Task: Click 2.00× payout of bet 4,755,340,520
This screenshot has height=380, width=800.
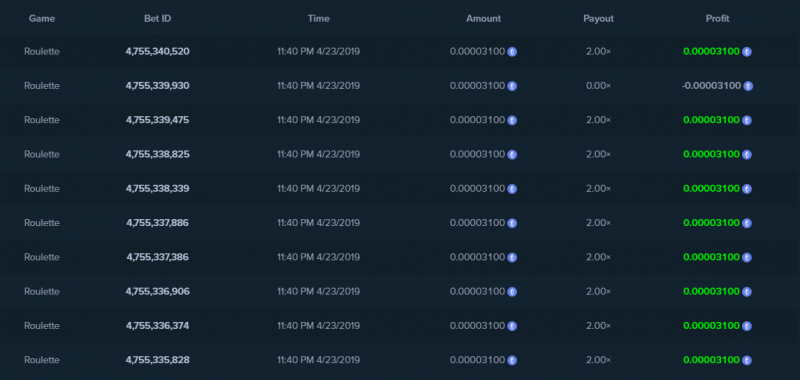Action: (x=598, y=51)
